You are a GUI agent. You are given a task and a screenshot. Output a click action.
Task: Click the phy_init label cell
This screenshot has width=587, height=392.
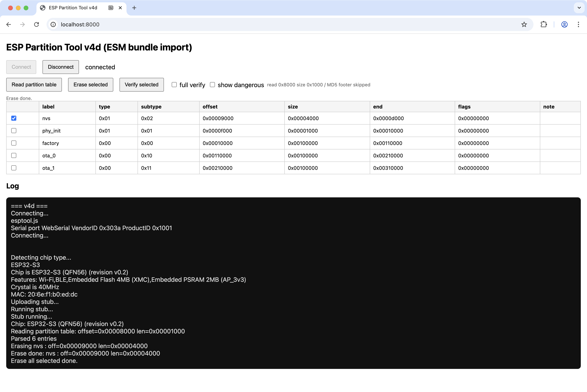click(x=67, y=131)
